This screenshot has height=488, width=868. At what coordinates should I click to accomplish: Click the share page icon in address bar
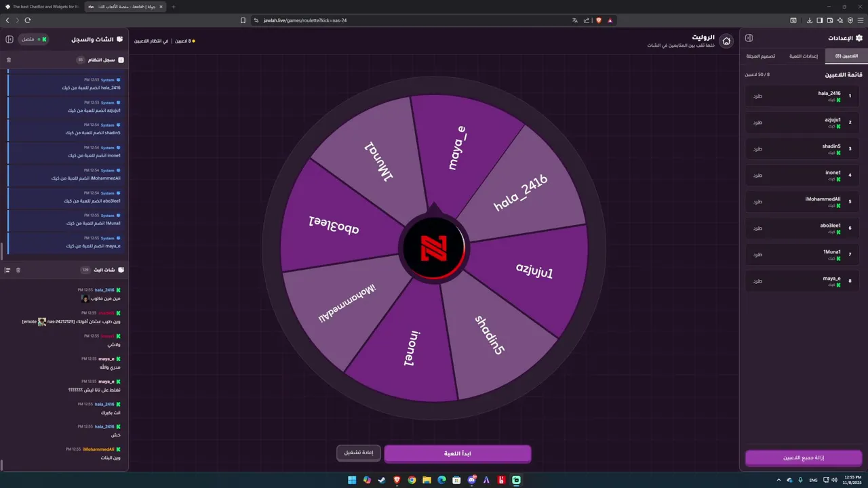click(x=586, y=20)
